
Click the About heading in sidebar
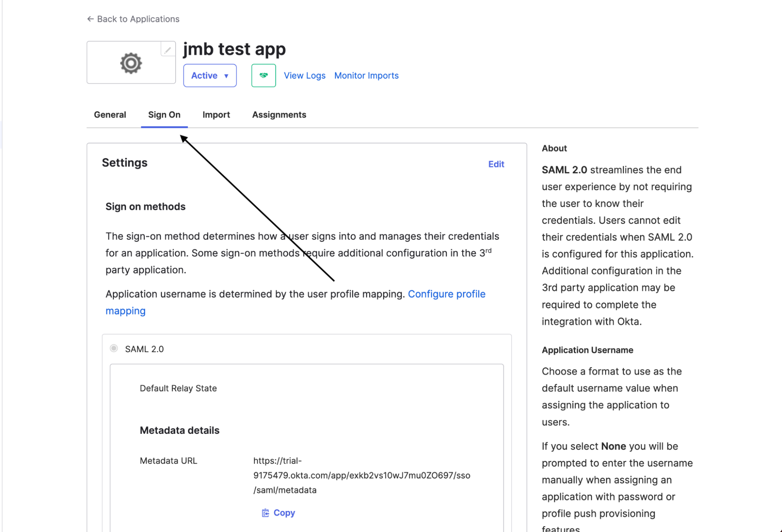[554, 148]
